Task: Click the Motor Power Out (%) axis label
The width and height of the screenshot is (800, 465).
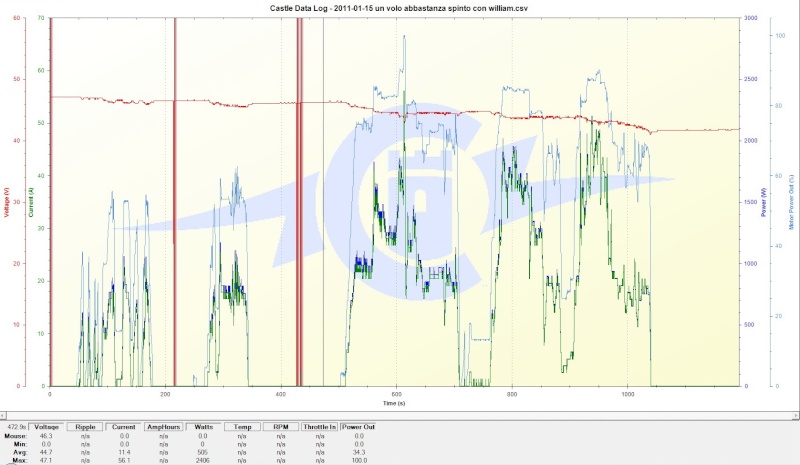Action: click(x=791, y=202)
